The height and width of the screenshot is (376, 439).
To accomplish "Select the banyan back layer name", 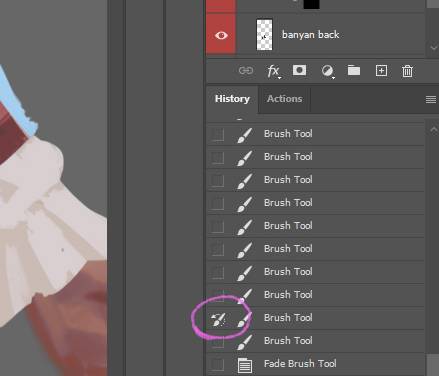I will coord(310,35).
